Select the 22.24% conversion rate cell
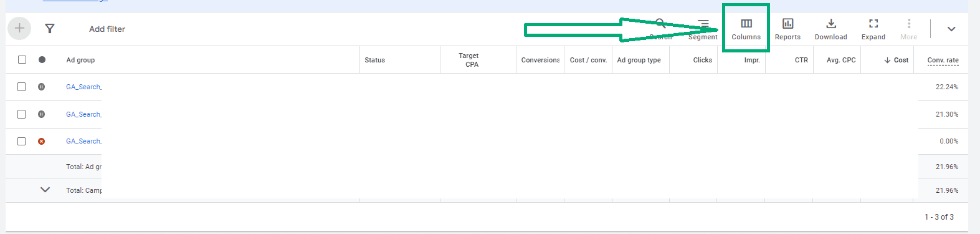 coord(946,87)
